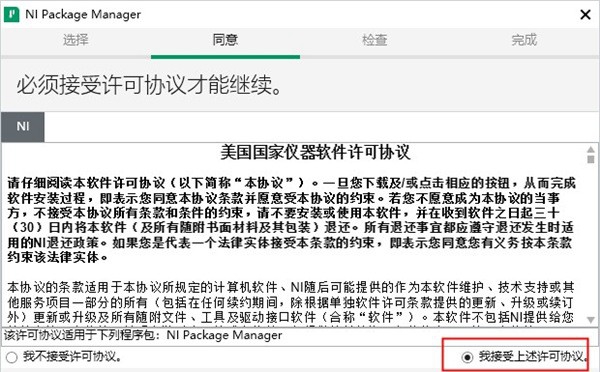Click the text 必须接受许可协议才能继续。
The width and height of the screenshot is (600, 372).
click(150, 85)
